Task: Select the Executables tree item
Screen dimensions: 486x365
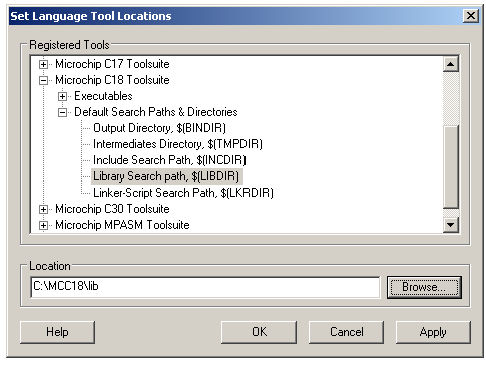Action: point(103,96)
